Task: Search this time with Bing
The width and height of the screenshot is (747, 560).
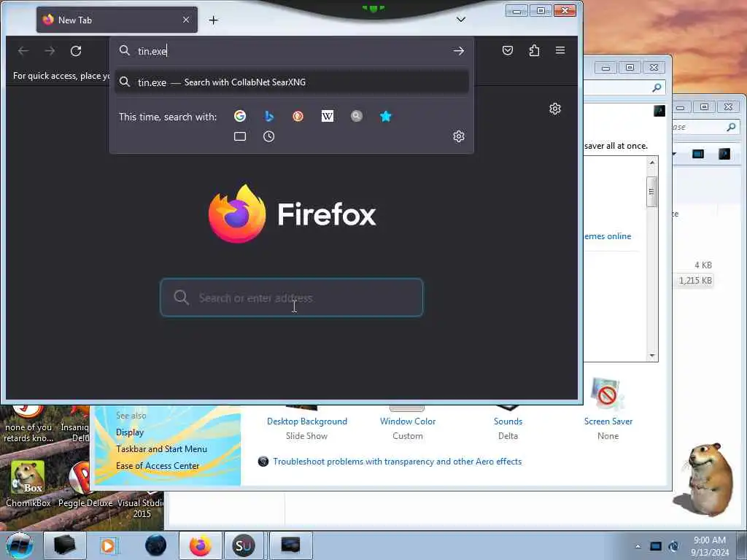Action: tap(269, 116)
